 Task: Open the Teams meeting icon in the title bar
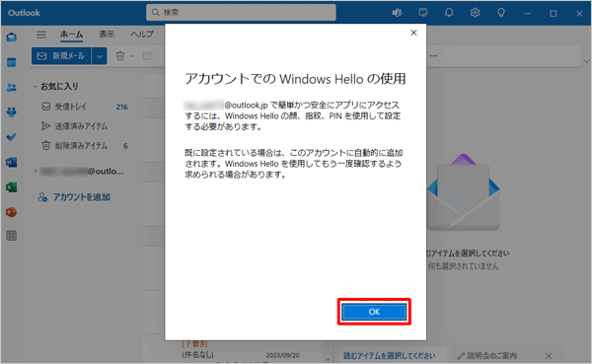[397, 13]
